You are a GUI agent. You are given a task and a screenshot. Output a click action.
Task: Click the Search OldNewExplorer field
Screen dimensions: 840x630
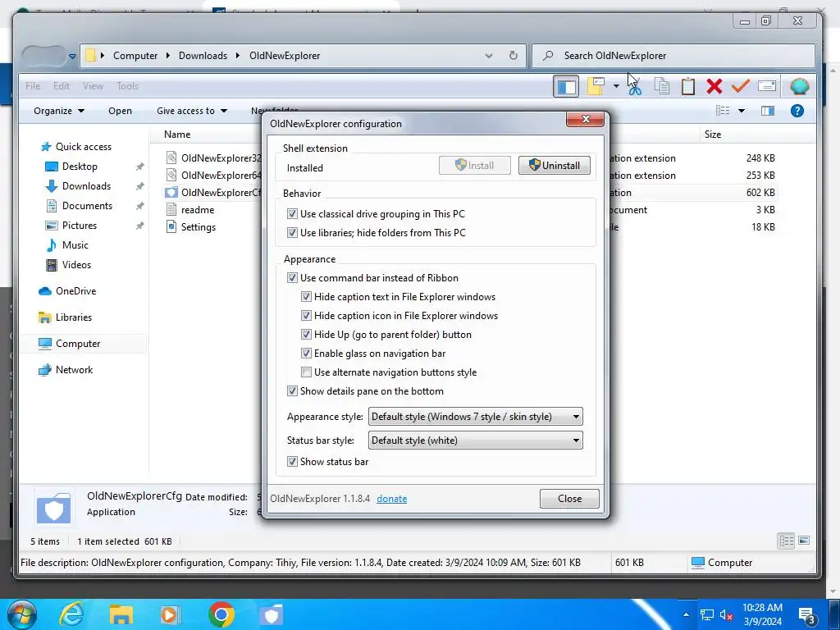coord(673,56)
